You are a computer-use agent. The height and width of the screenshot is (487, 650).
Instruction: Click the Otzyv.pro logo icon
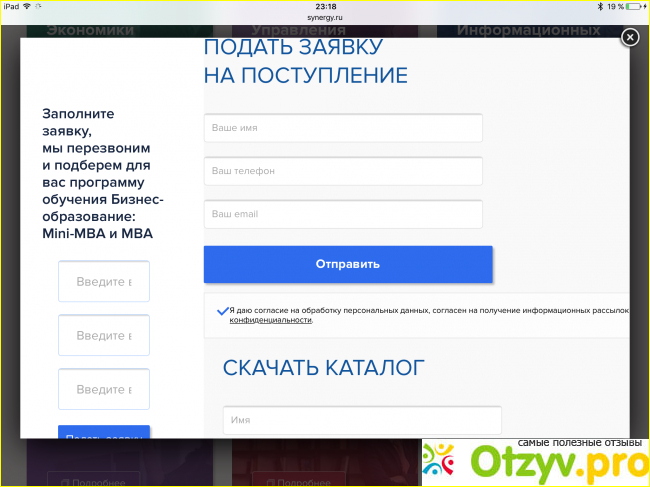point(443,461)
